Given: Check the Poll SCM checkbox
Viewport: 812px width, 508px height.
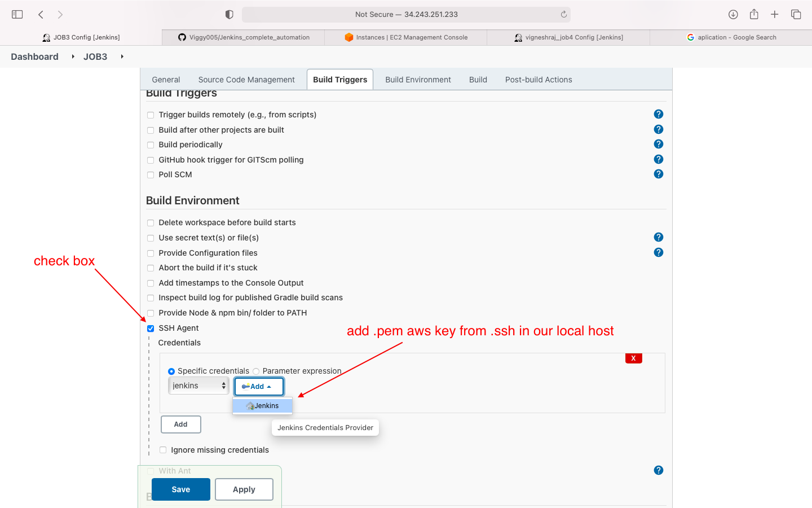Looking at the screenshot, I should point(151,175).
